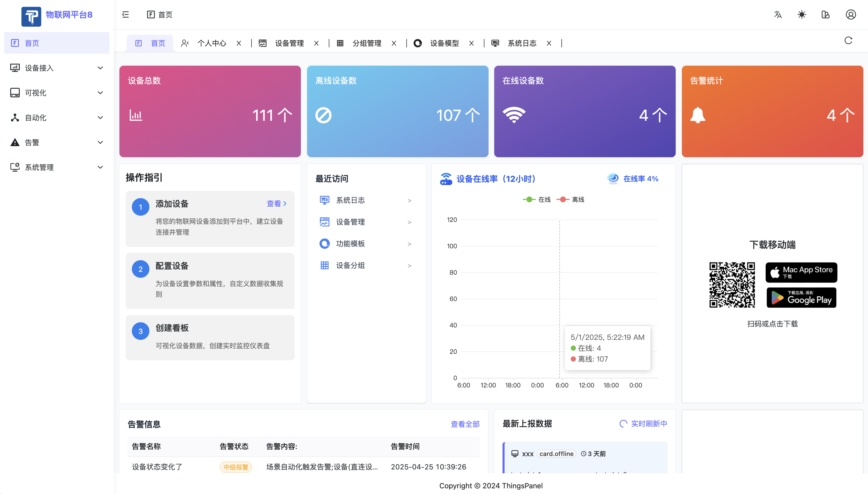Switch to the 设备管理 tab

pos(289,43)
